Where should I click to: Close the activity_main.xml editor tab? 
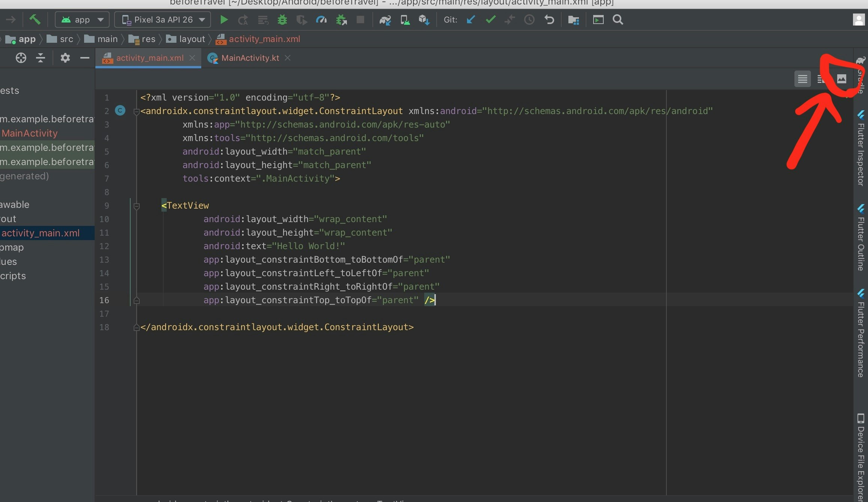tap(192, 58)
